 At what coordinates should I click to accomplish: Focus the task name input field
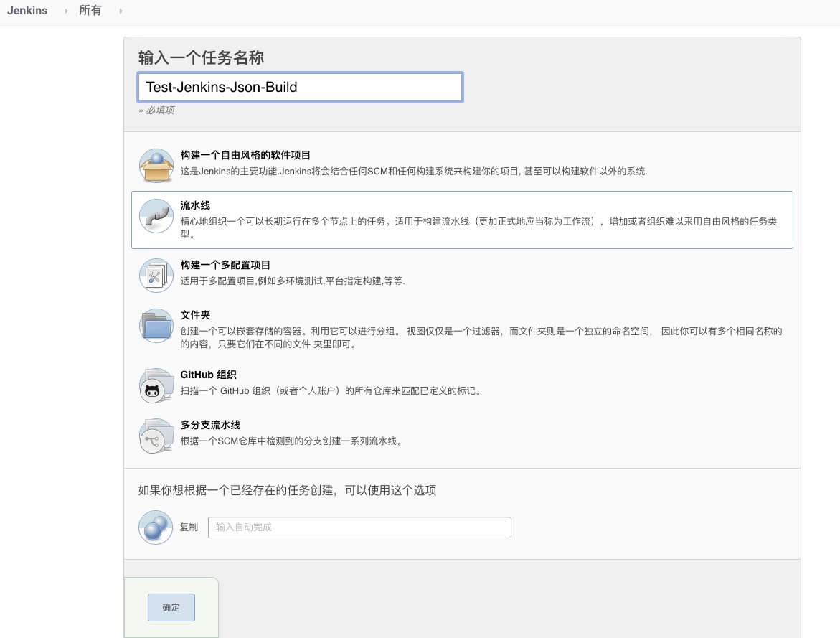[x=300, y=88]
